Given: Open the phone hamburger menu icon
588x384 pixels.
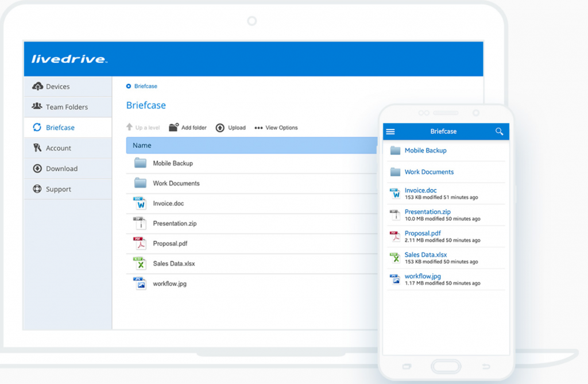Looking at the screenshot, I should [390, 132].
